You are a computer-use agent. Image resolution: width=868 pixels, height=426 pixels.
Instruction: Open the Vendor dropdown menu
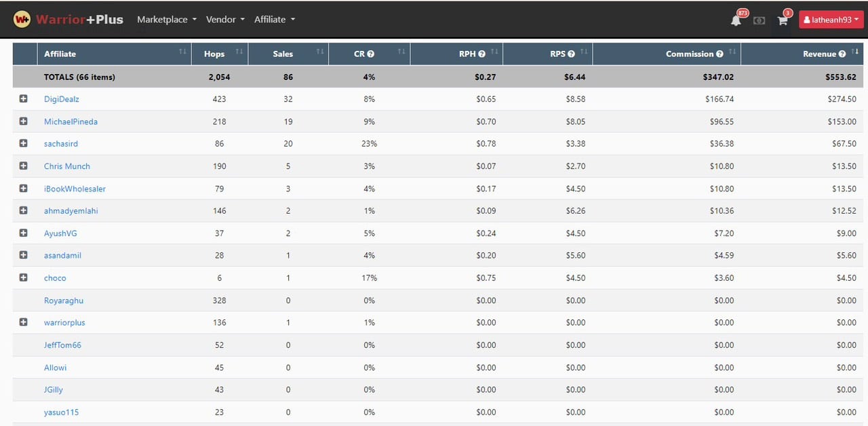(x=225, y=20)
